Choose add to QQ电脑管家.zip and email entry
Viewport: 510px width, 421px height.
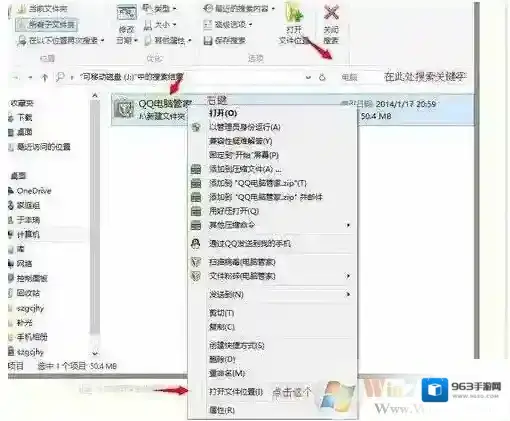point(266,197)
